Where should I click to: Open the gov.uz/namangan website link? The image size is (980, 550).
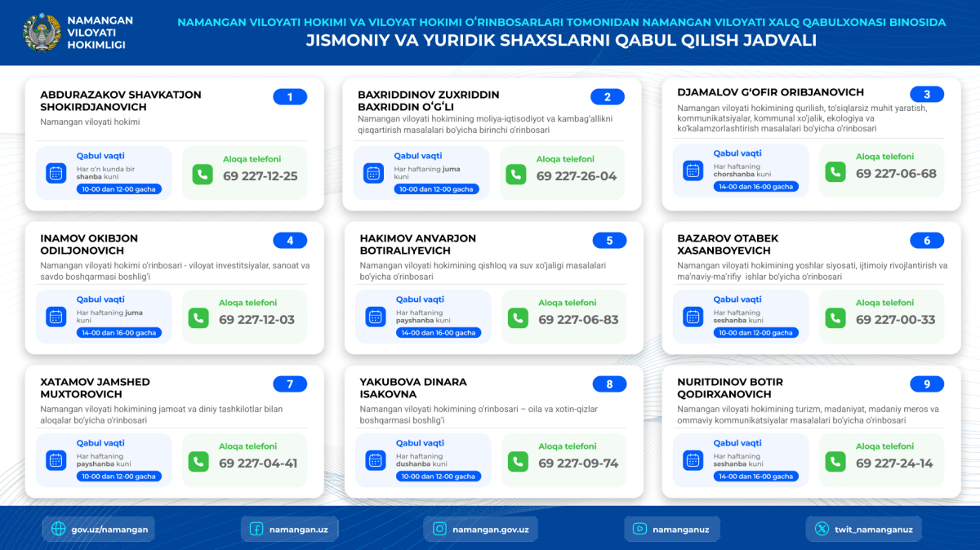click(x=98, y=529)
